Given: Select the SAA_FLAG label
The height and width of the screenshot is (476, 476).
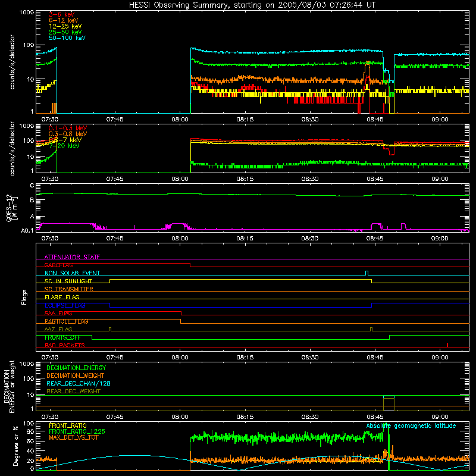Looking at the screenshot, I should coord(58,313).
